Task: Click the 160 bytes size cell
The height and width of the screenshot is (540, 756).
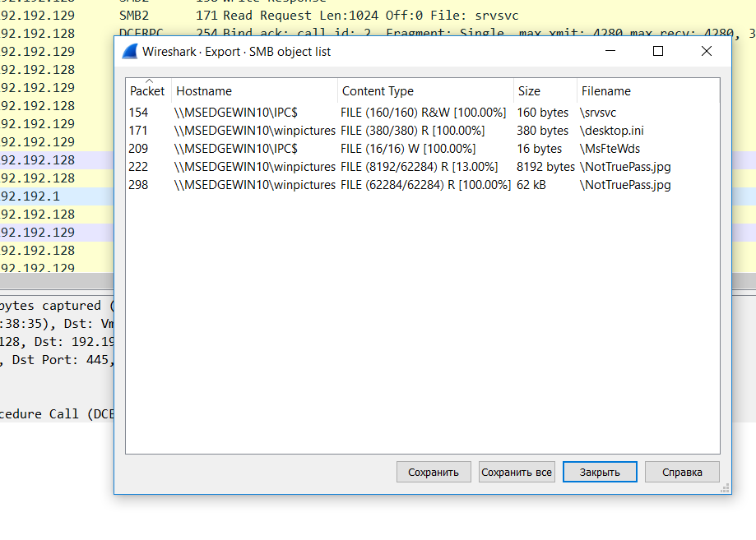Action: [543, 113]
